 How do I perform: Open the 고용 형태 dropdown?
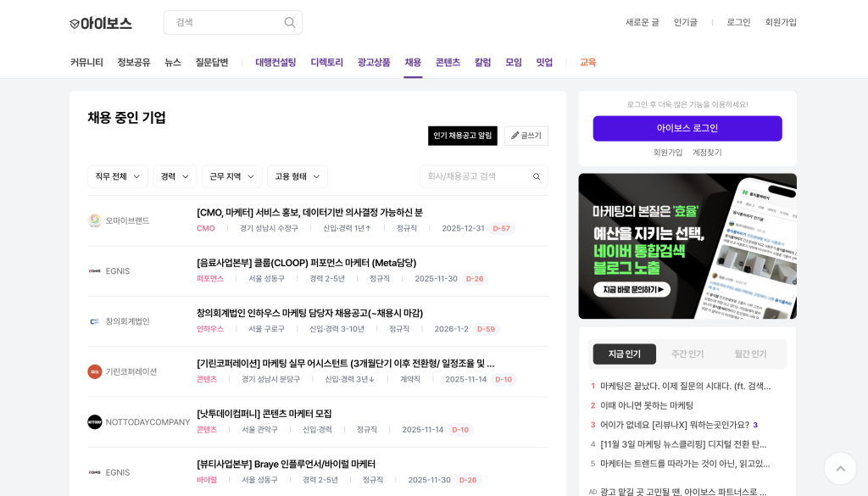pos(297,176)
